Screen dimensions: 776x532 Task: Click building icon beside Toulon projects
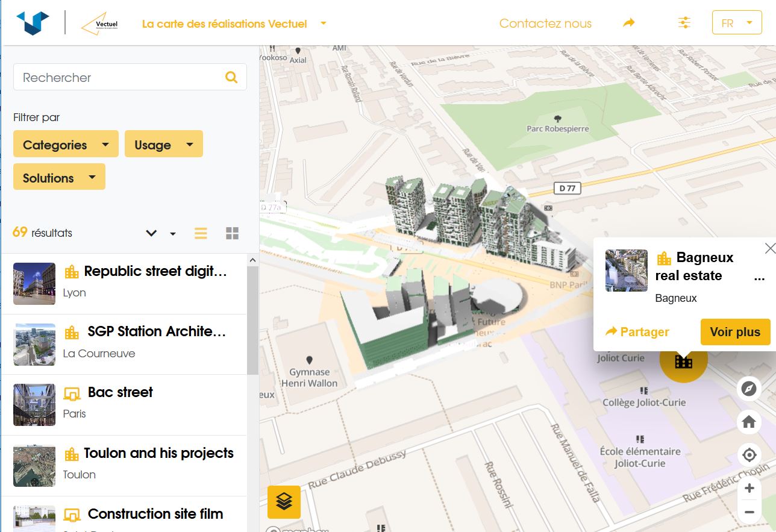72,454
